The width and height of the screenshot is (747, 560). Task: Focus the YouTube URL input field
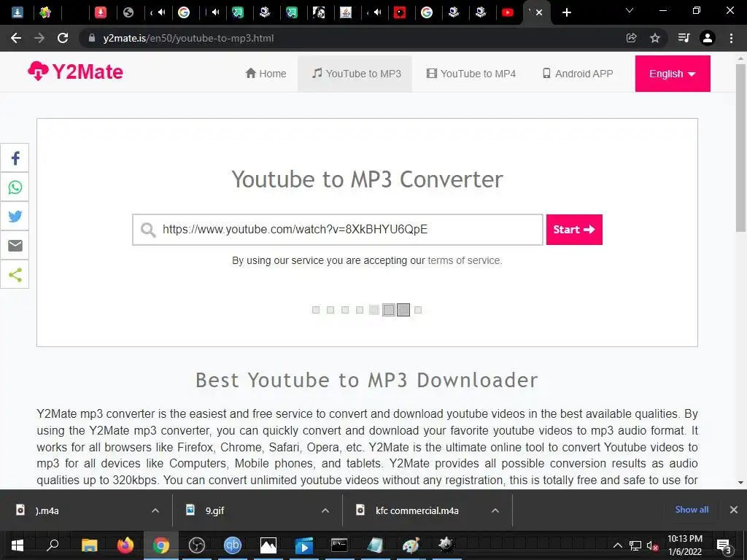point(338,230)
